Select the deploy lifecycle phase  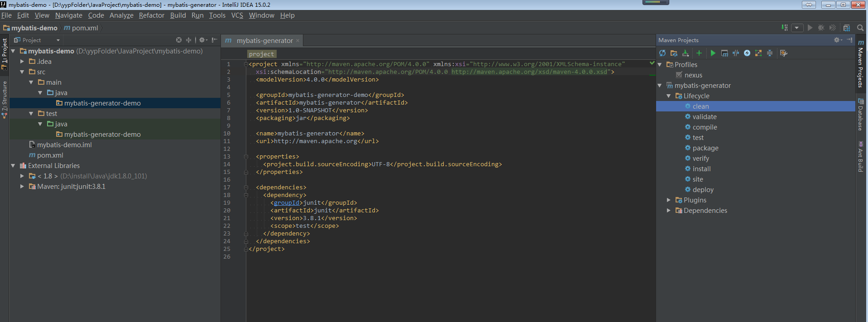(x=703, y=190)
